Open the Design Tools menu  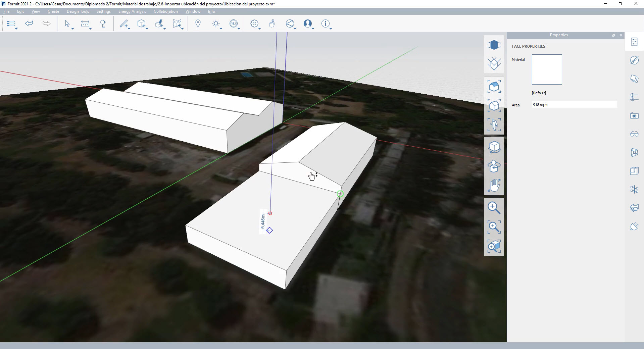tap(78, 11)
